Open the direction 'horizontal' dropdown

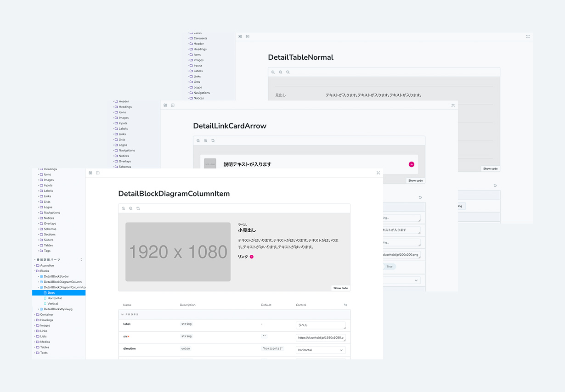click(321, 350)
